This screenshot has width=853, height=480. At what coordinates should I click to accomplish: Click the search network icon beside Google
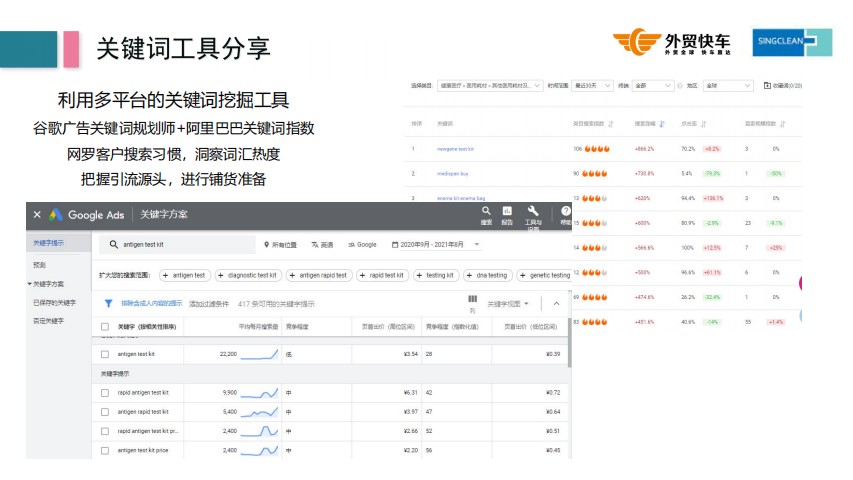pyautogui.click(x=351, y=245)
